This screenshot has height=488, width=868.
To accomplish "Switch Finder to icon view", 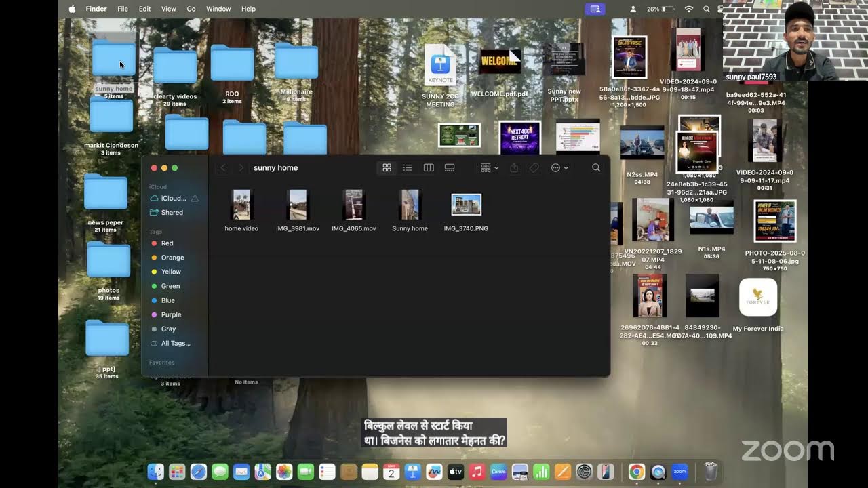I will click(387, 168).
